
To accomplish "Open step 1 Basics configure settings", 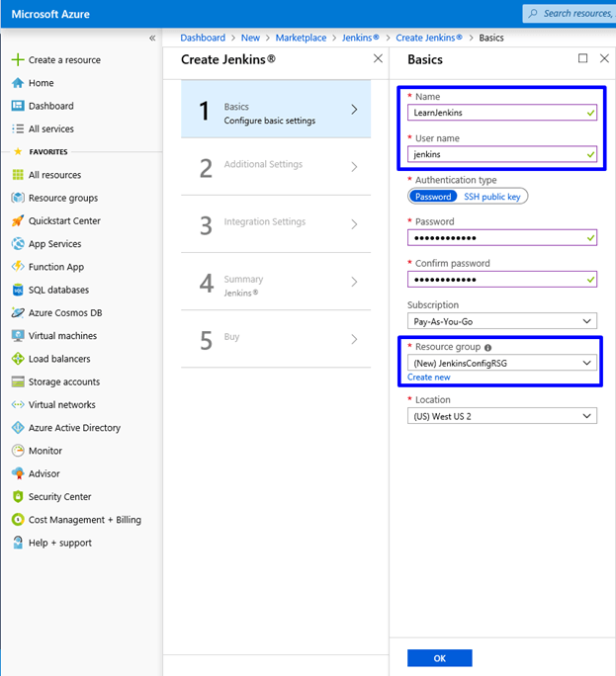I will click(276, 109).
